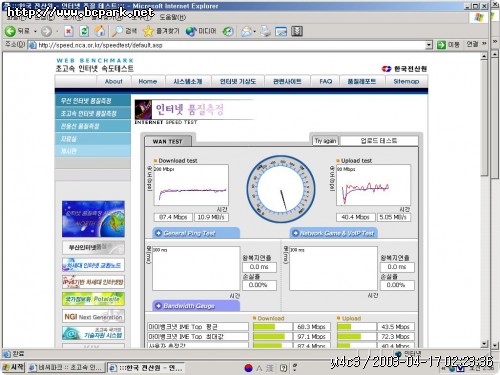The image size is (500, 375).
Task: Click the General Ping Test header icon
Action: coord(159,233)
